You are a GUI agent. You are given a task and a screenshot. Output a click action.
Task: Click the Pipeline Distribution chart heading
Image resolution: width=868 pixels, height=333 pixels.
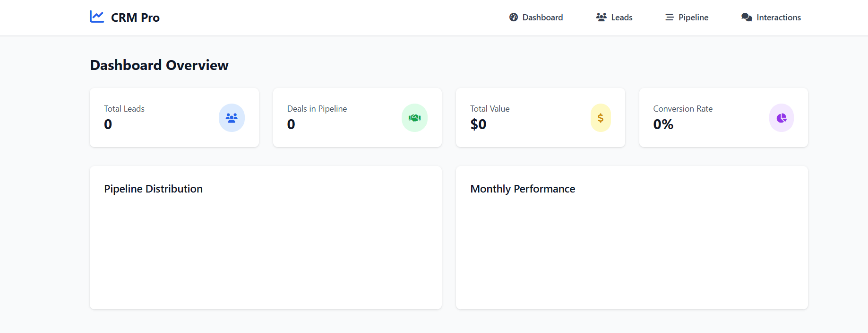click(x=153, y=189)
